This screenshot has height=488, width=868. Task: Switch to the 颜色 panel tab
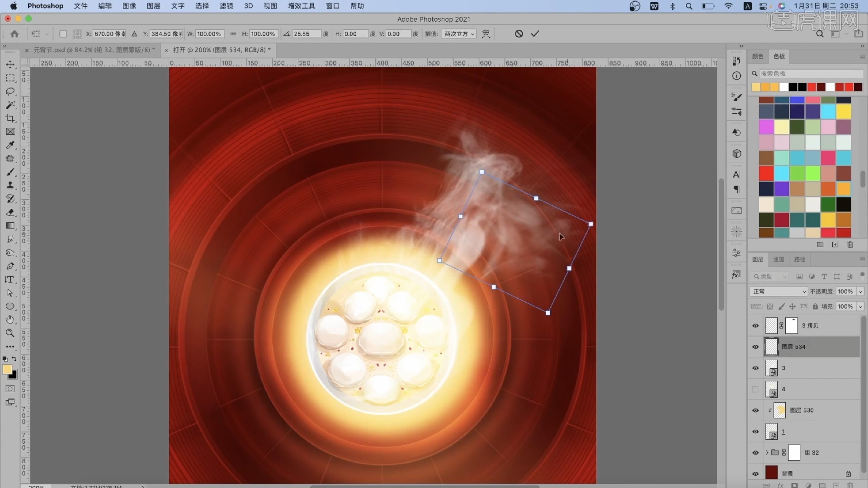(758, 56)
